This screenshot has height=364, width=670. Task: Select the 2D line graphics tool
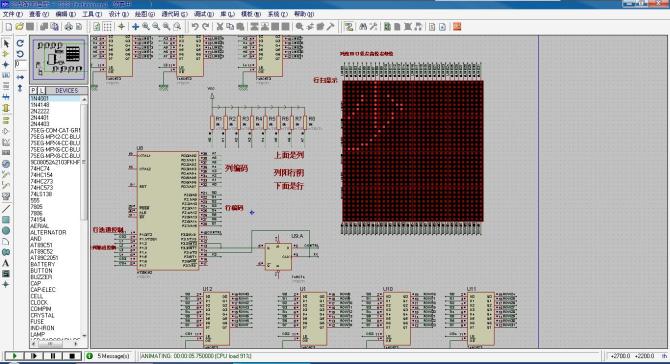tap(6, 209)
